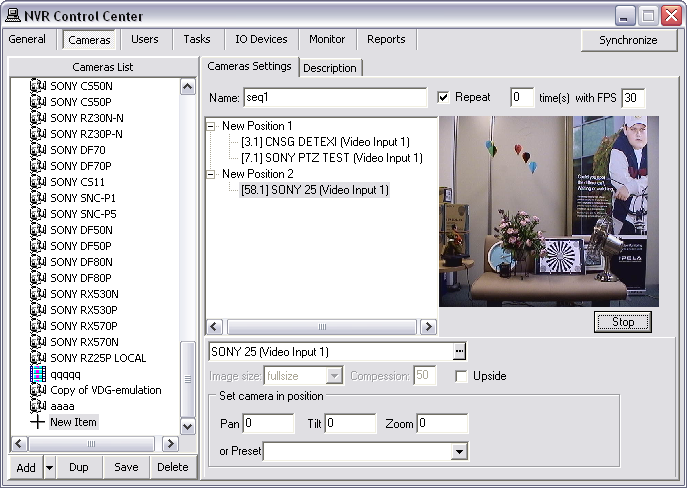Click the FPS field showing 30
The height and width of the screenshot is (488, 687).
633,97
